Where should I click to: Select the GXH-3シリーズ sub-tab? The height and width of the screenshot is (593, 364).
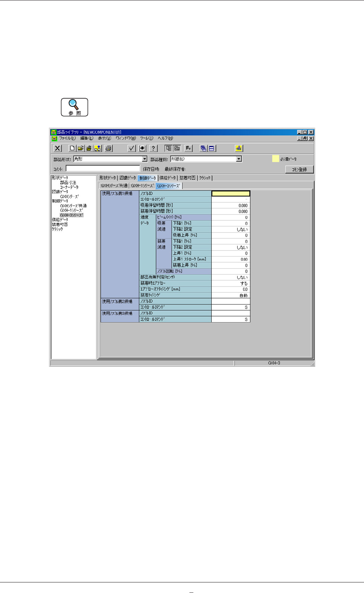coord(169,186)
